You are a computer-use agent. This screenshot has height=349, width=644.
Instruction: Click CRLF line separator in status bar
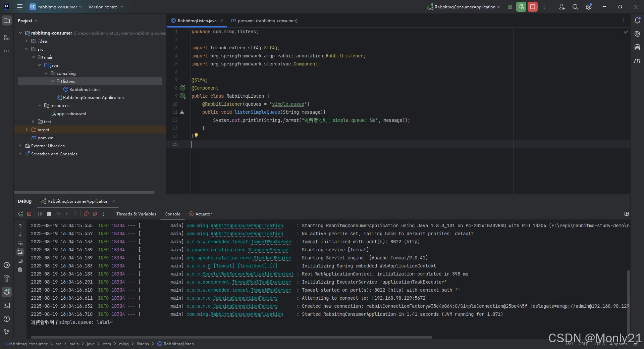pos(583,344)
